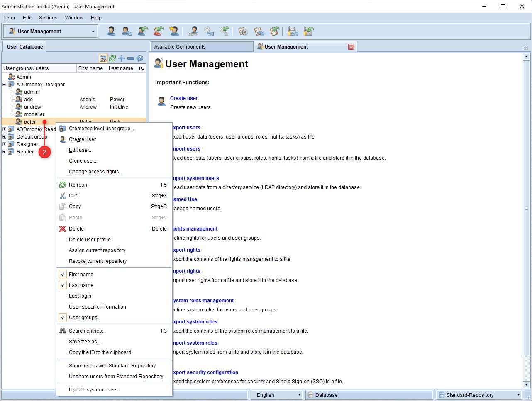
Task: Click the system roles gear clipboard icon
Action: [x=243, y=31]
